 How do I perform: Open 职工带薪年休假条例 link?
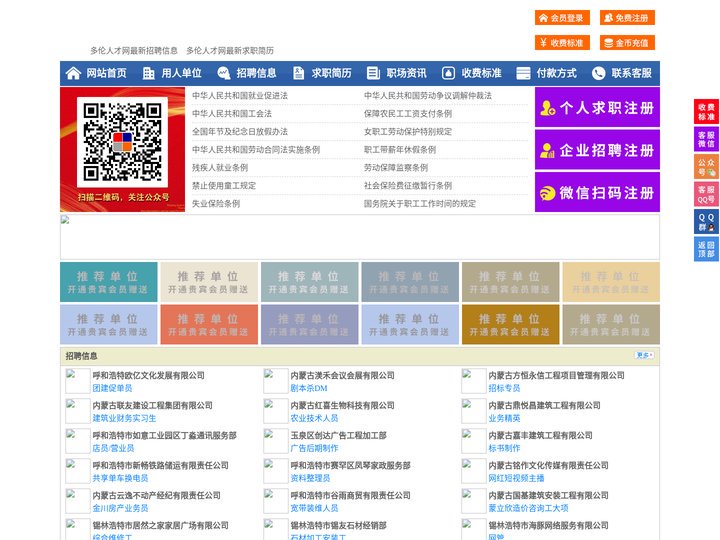pos(400,150)
